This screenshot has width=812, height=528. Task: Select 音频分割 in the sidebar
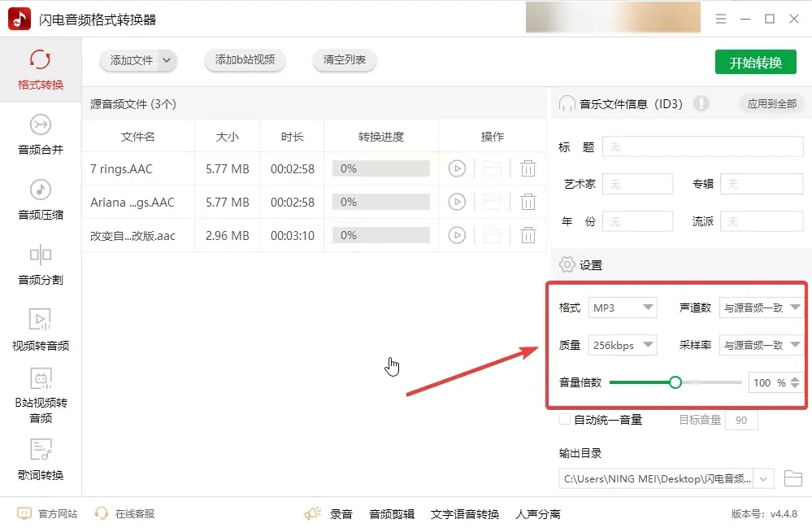pos(41,265)
